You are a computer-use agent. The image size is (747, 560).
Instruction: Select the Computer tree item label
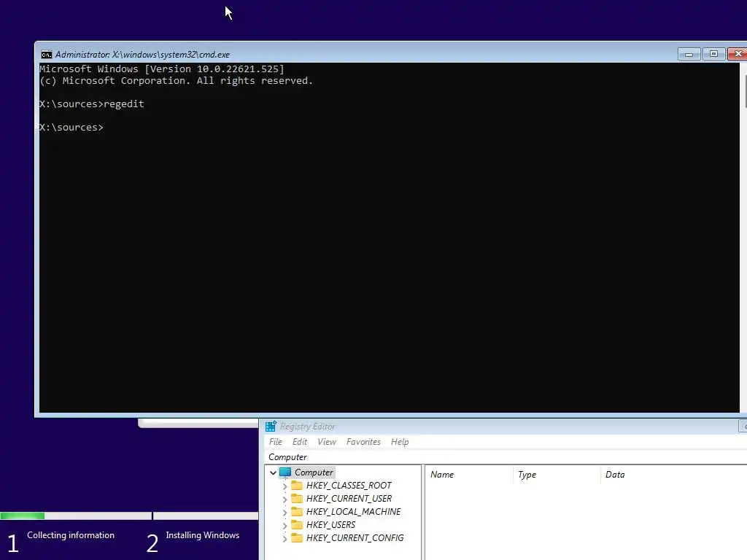click(314, 472)
